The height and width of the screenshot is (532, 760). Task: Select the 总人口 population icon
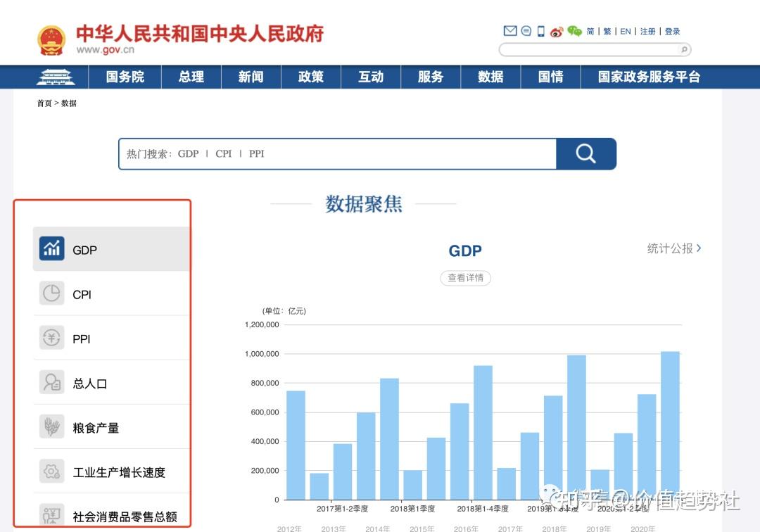(x=51, y=382)
